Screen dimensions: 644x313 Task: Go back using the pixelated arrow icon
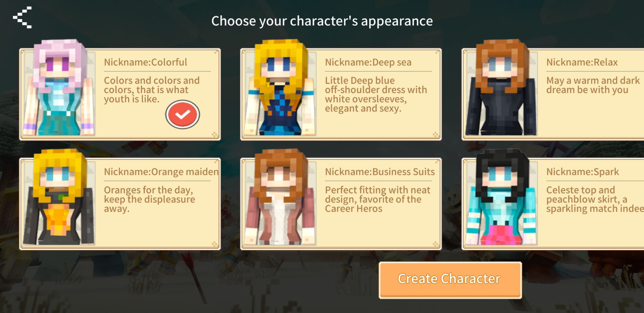[22, 17]
